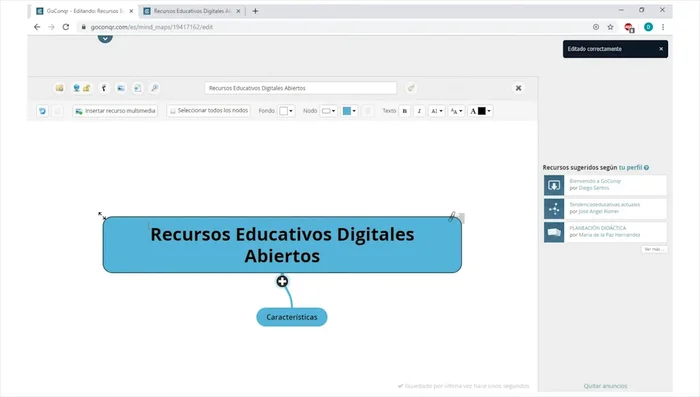Switch to the GoConqr - Editando browser tab
Viewport: 700px width, 397px height.
[x=85, y=11]
